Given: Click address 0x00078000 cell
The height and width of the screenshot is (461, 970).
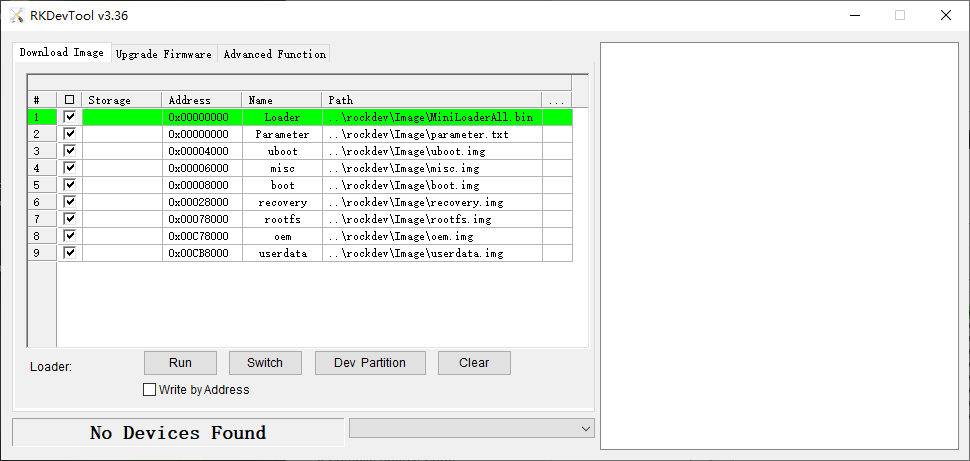Looking at the screenshot, I should pos(202,219).
